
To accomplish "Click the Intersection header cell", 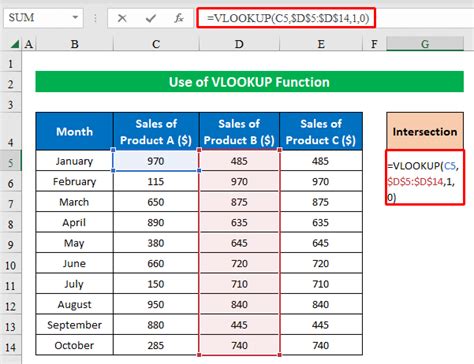I will pos(425,131).
